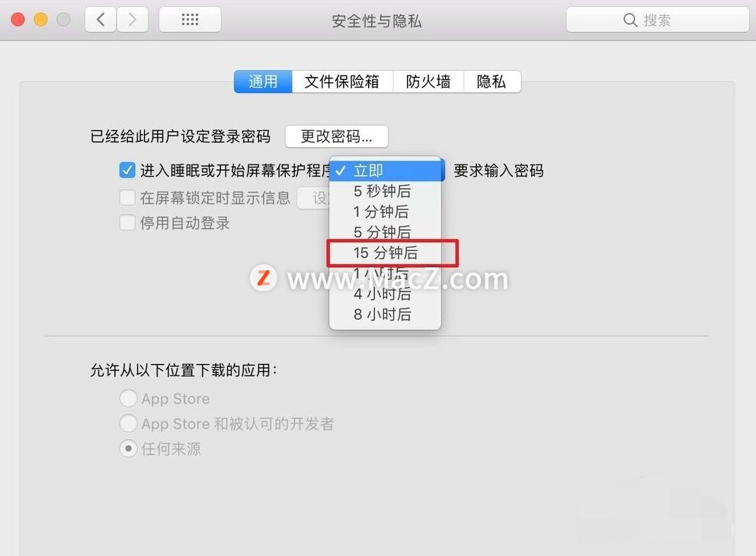Image resolution: width=756 pixels, height=556 pixels.
Task: Enable show message when screen locked
Action: point(127,197)
